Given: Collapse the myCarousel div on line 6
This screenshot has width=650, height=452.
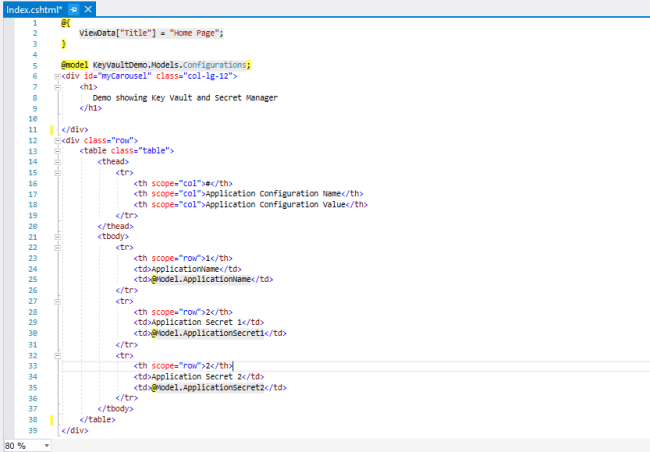Looking at the screenshot, I should (x=58, y=76).
